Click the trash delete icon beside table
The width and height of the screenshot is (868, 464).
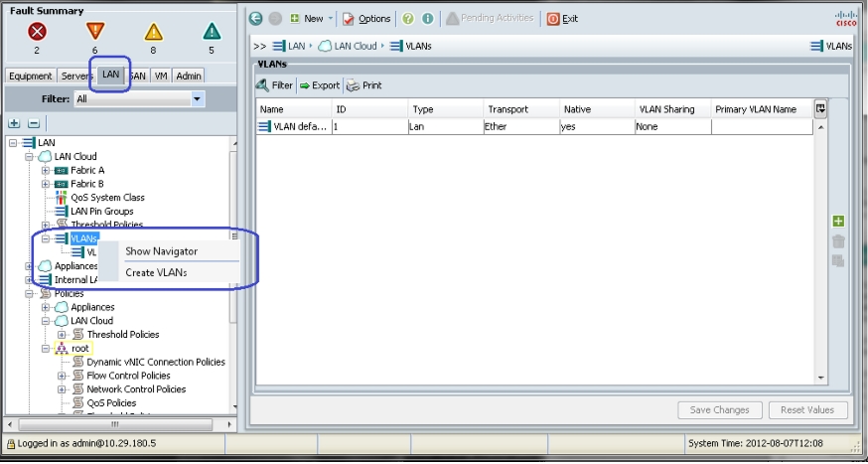[838, 241]
